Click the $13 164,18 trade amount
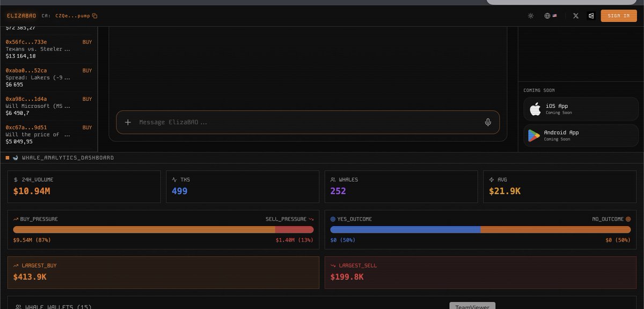 click(21, 56)
